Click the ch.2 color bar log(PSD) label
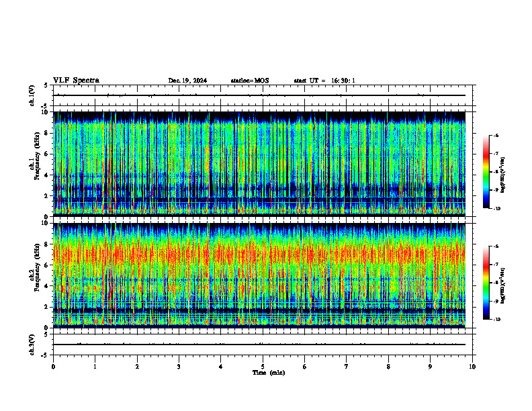Screen dimensions: 532x411 coord(503,286)
